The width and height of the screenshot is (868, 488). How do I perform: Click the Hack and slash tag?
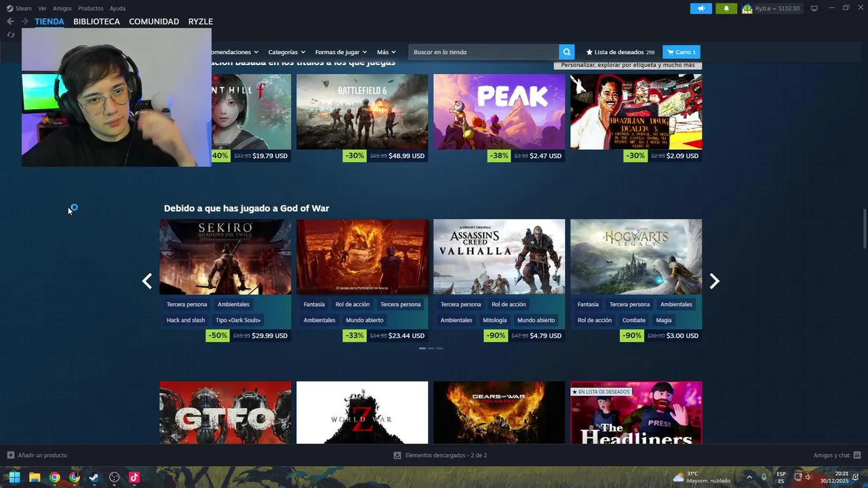(x=186, y=320)
